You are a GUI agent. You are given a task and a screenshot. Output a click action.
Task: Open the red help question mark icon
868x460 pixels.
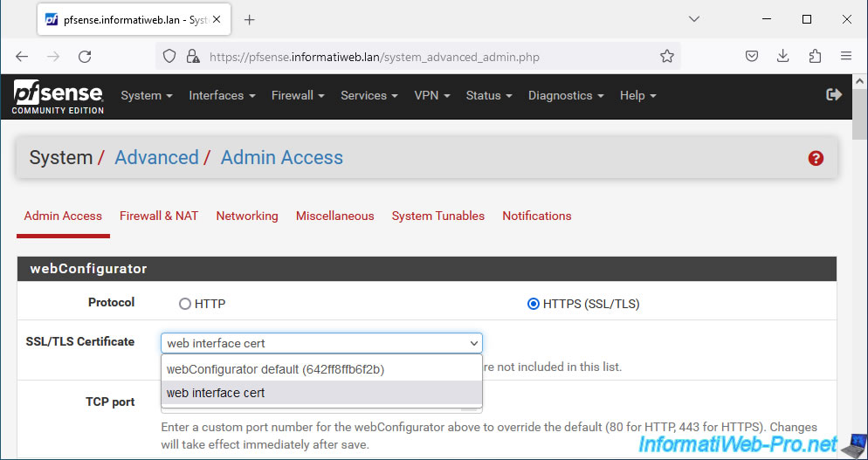[x=816, y=158]
